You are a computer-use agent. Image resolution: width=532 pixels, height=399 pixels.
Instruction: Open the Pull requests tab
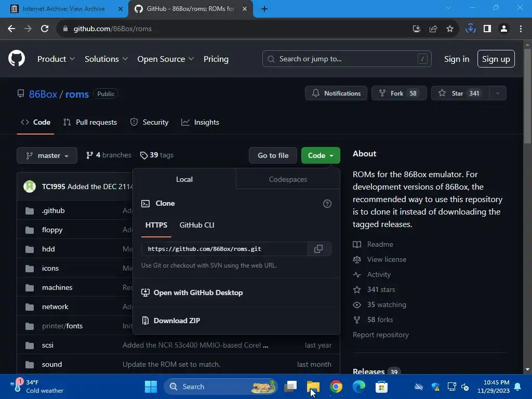[90, 122]
